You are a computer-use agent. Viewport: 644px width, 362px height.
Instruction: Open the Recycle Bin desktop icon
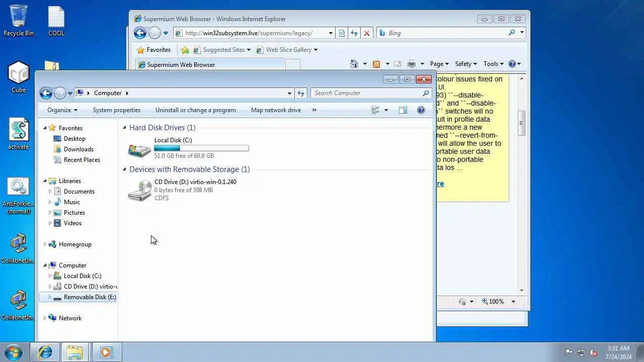(19, 20)
